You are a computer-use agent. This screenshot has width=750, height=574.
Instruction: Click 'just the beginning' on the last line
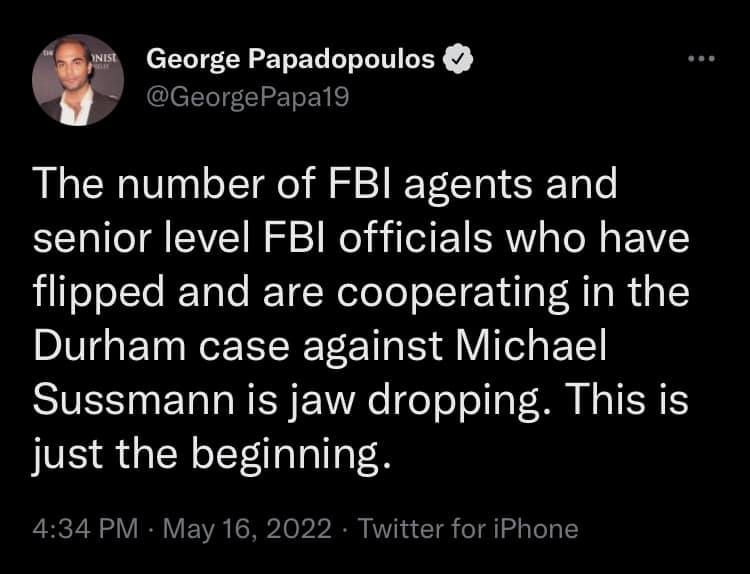tap(208, 458)
